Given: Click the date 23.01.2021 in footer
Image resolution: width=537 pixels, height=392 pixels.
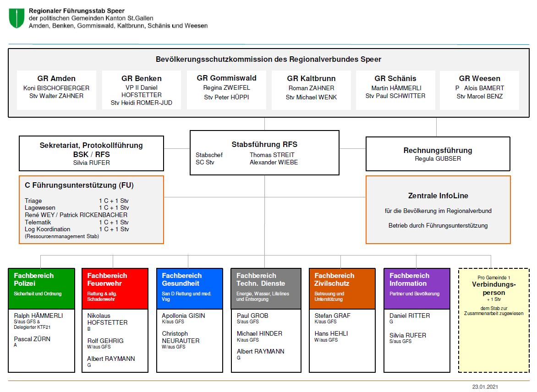Looking at the screenshot, I should tap(485, 387).
